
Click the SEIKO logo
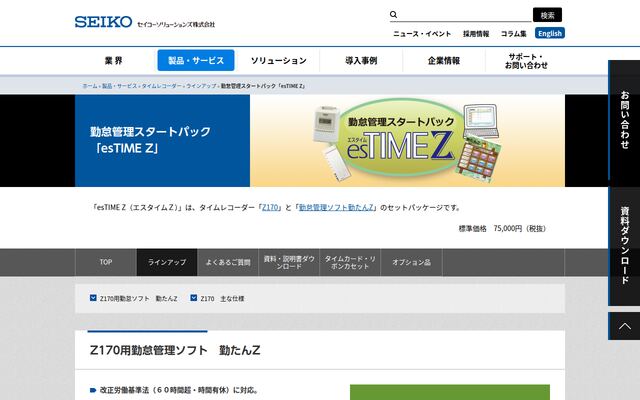103,22
